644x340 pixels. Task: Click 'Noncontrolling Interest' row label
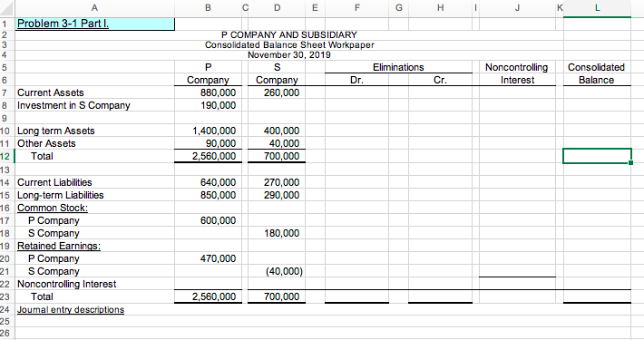coord(67,284)
